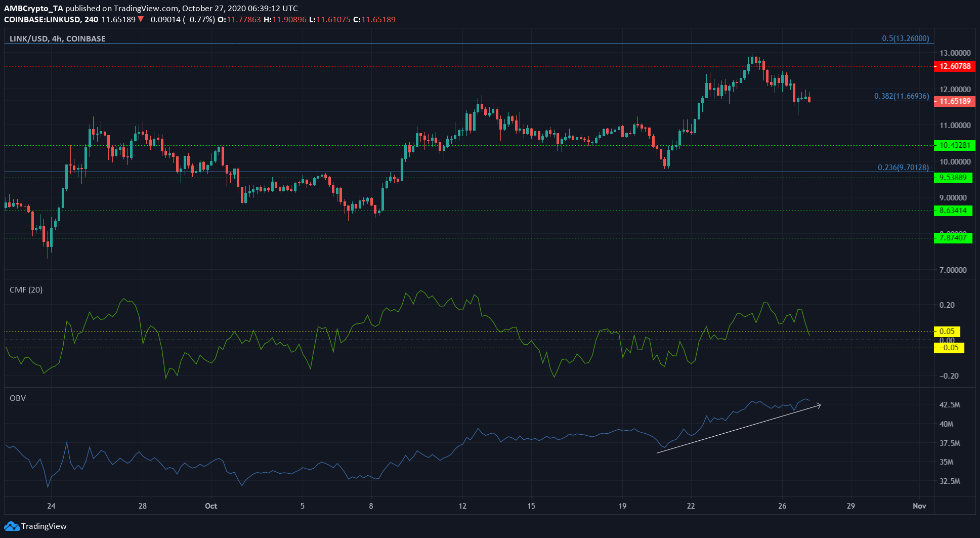Click the Nov date label on time axis

pos(919,506)
